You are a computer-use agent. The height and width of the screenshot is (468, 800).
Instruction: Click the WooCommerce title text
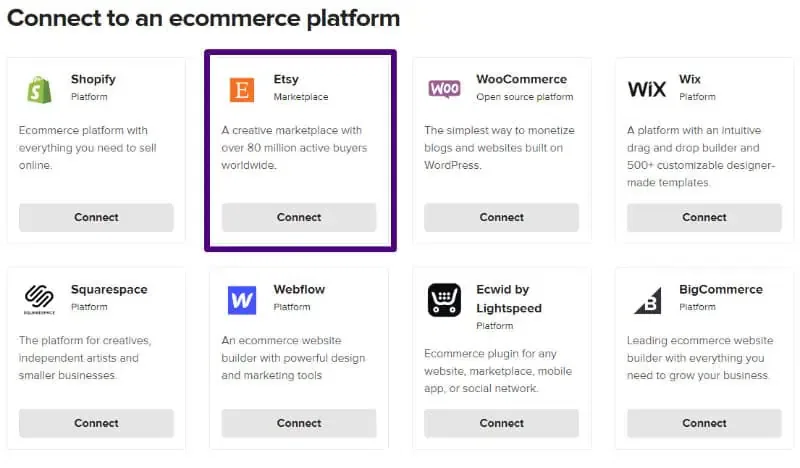(x=521, y=79)
